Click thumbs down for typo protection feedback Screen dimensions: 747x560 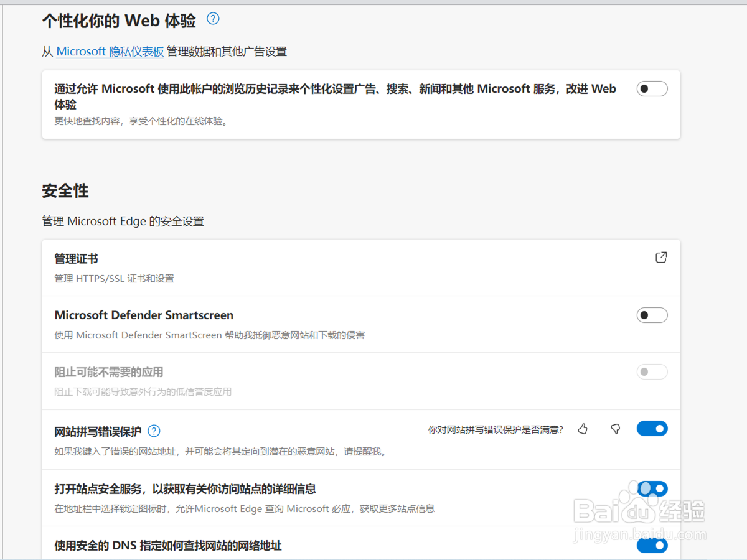(616, 429)
